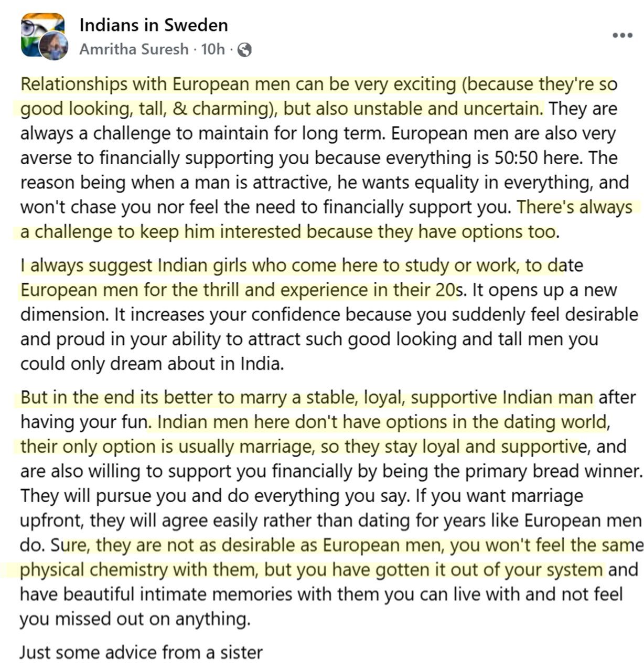644x669 pixels.
Task: Click the line 'could only dream about in India'
Action: pyautogui.click(x=152, y=364)
